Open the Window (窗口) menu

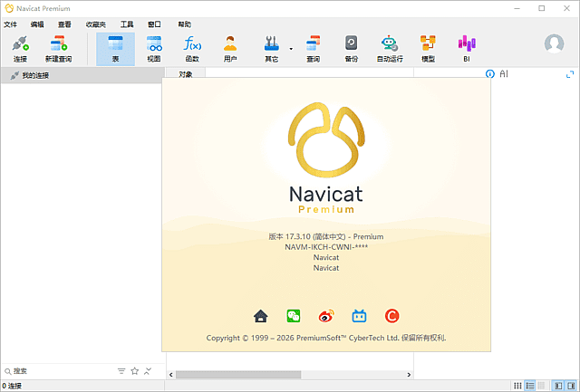click(154, 24)
